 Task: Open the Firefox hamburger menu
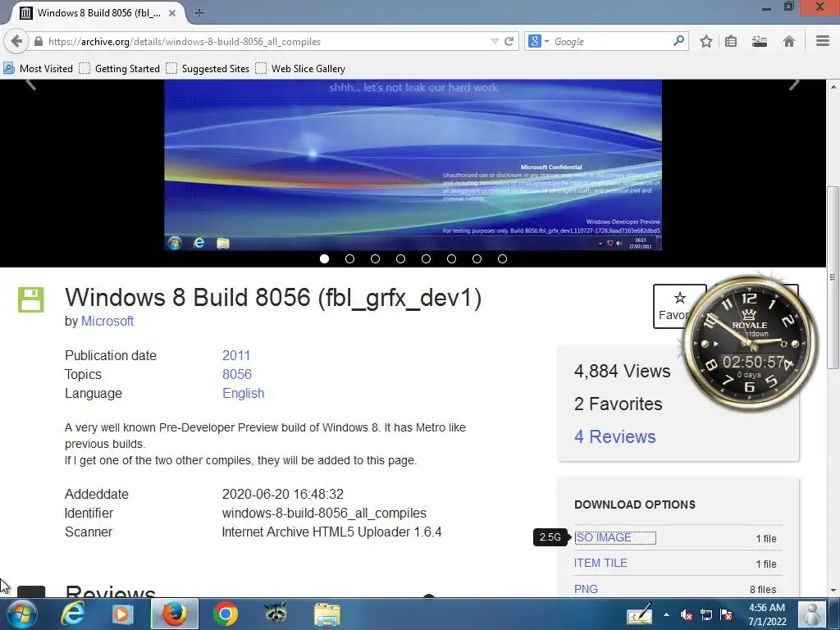(x=822, y=41)
